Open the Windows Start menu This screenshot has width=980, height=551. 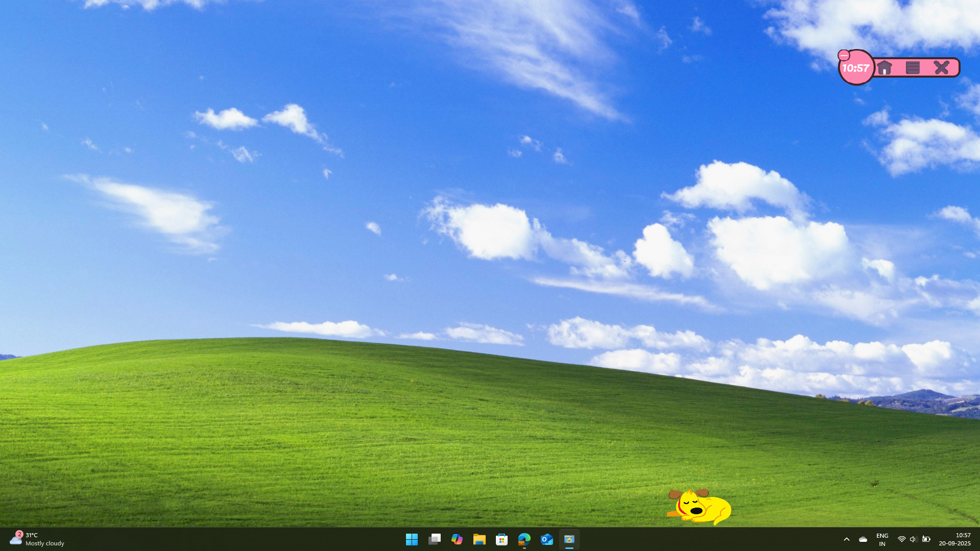click(x=412, y=539)
